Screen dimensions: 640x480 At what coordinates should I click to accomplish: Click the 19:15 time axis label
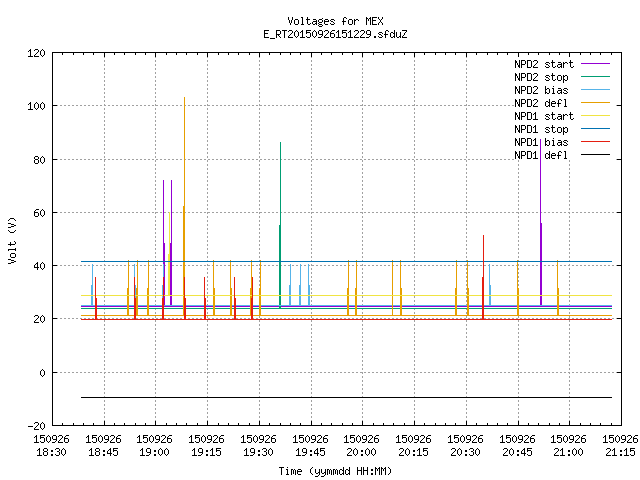pos(206,452)
